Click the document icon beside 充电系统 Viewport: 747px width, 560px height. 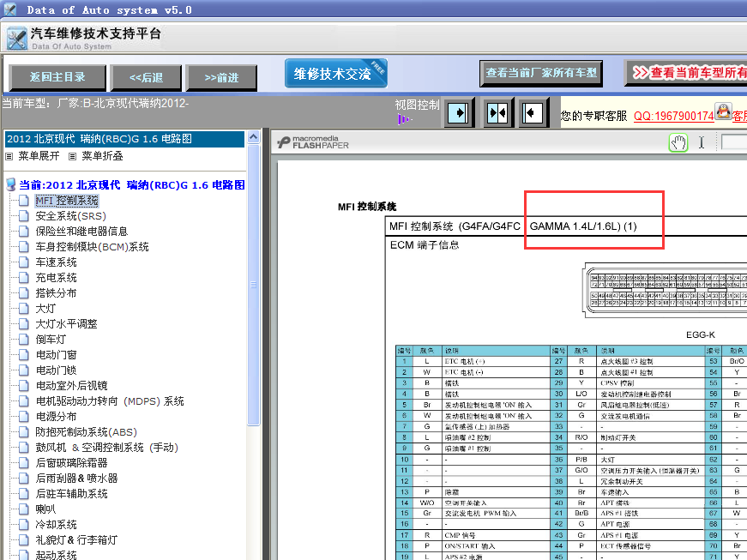[x=24, y=278]
